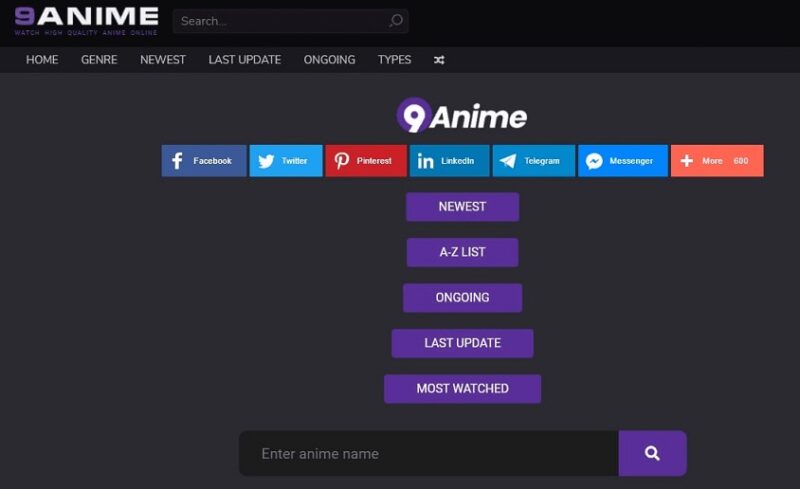Share via Telegram
Viewport: 800px width, 489px height.
tap(534, 161)
